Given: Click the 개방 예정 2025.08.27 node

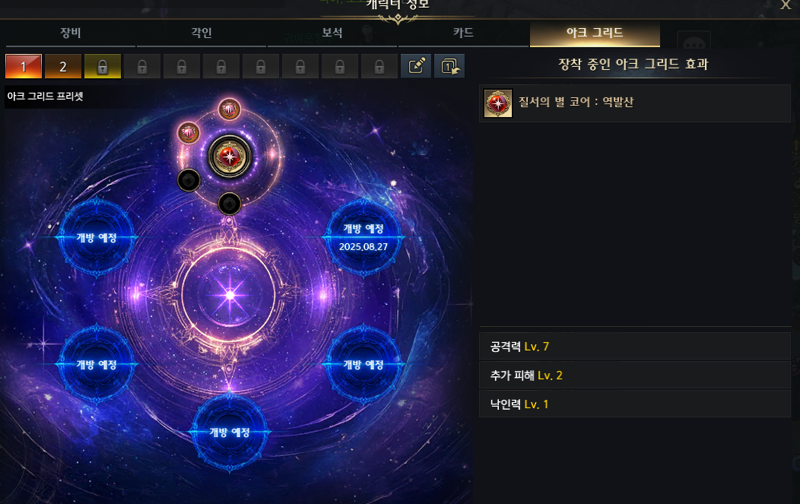Looking at the screenshot, I should [x=363, y=238].
